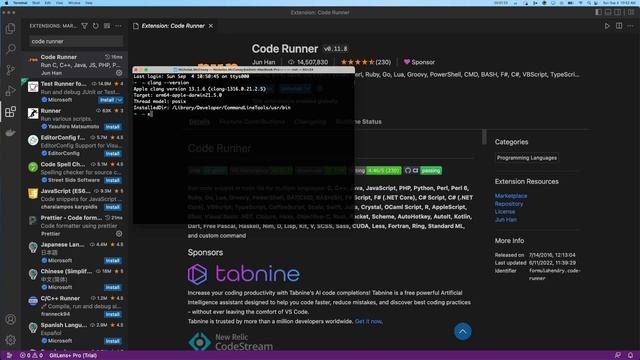Open publisher Jun Han under extension title
Screen dimensions: 640x360
coord(263,62)
